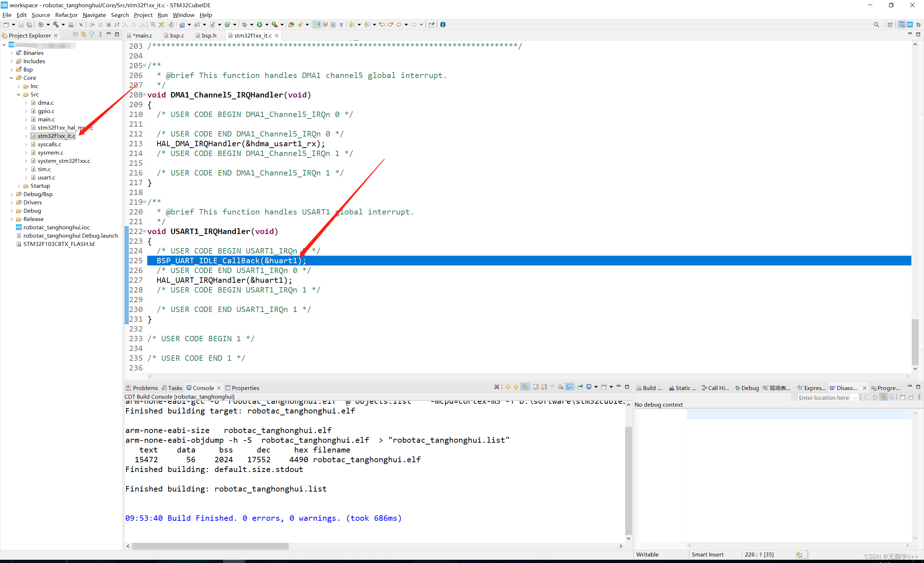Screen dimensions: 924x563
Task: Click the toolbar Search magnifier icon at far right
Action: (x=876, y=25)
